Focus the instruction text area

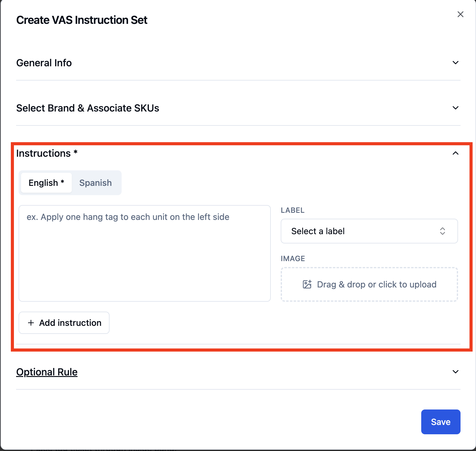click(145, 253)
